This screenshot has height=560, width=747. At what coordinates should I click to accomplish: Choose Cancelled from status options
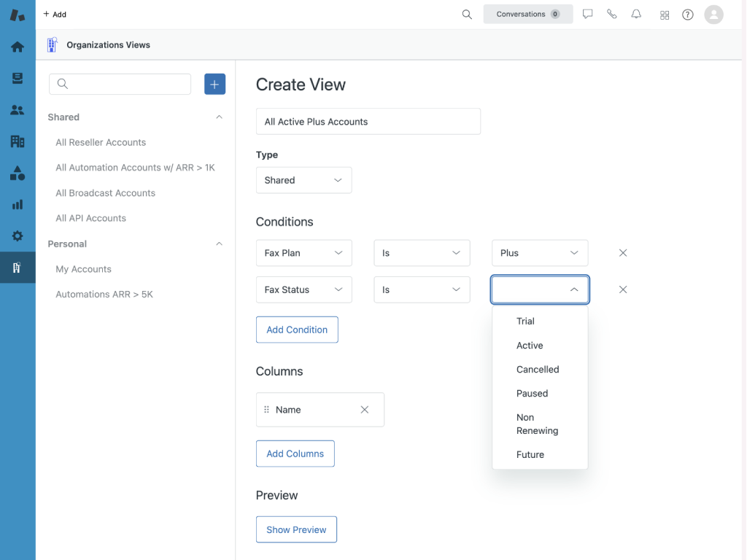(x=538, y=370)
